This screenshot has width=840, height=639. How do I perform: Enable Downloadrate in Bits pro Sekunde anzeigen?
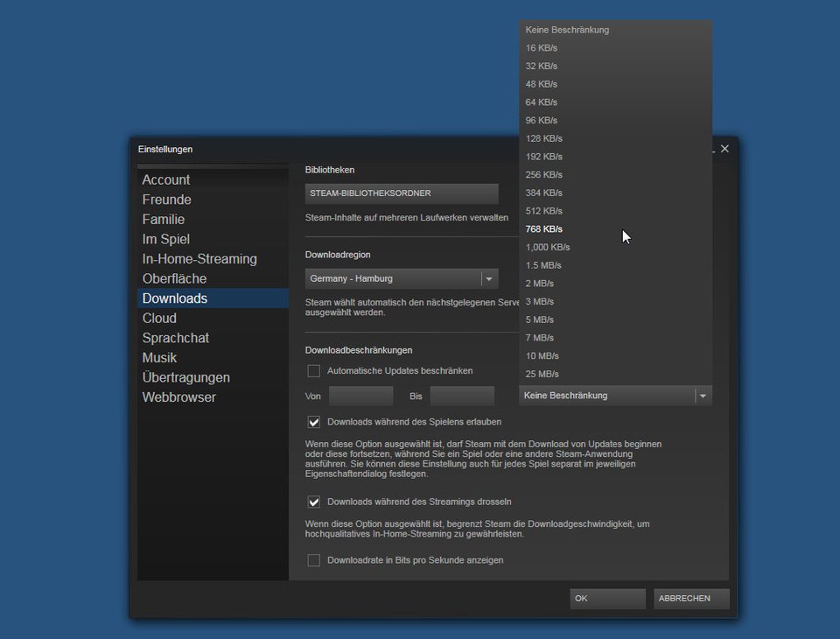click(314, 561)
